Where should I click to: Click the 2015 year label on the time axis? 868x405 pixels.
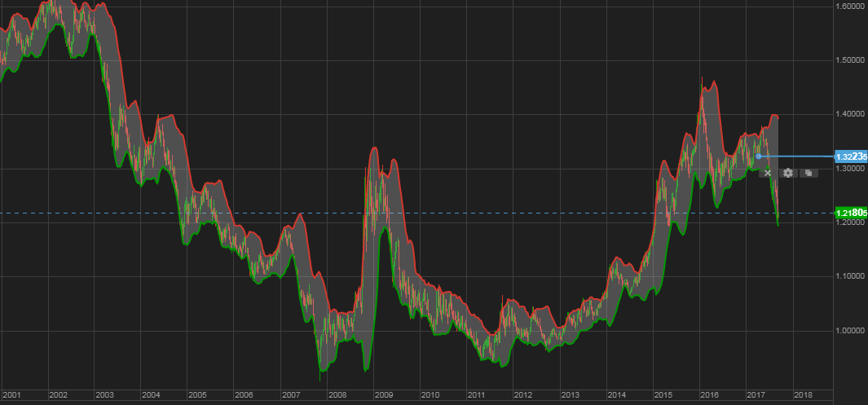663,395
